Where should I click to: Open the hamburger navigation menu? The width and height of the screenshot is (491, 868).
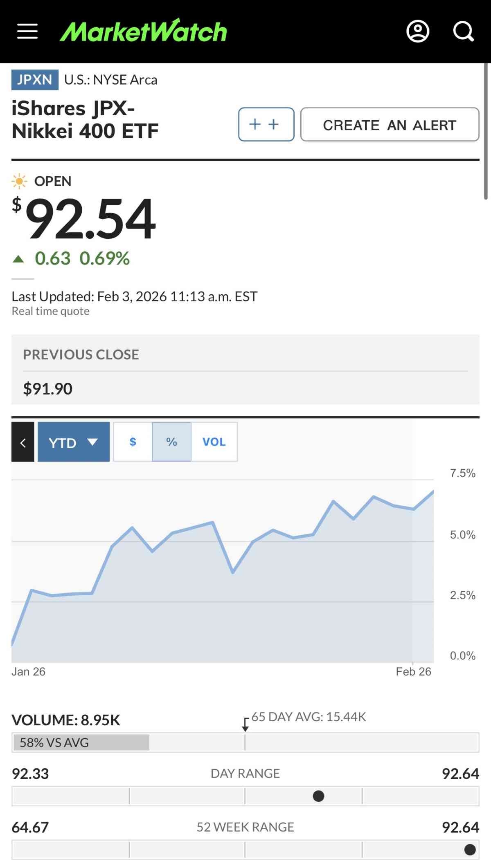tap(27, 31)
